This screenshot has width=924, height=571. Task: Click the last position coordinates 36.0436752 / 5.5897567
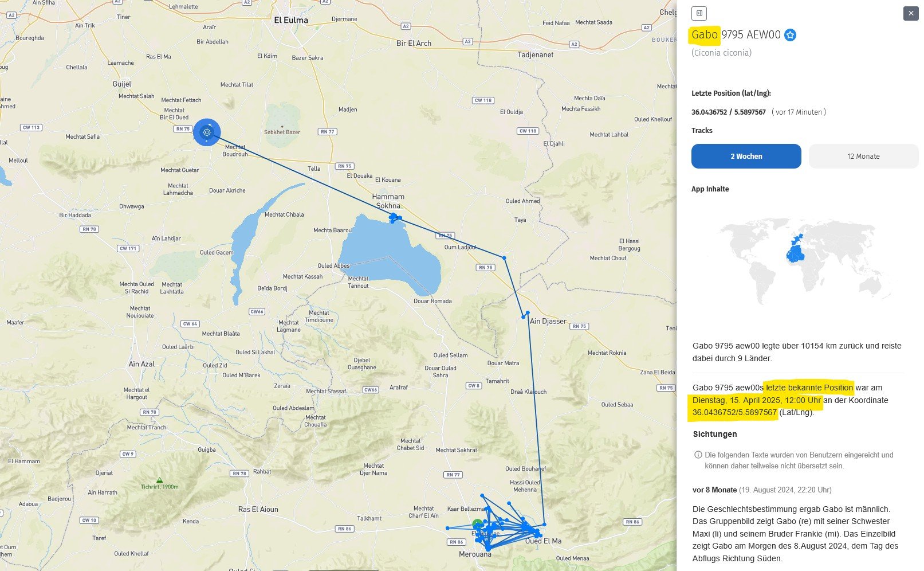point(728,112)
